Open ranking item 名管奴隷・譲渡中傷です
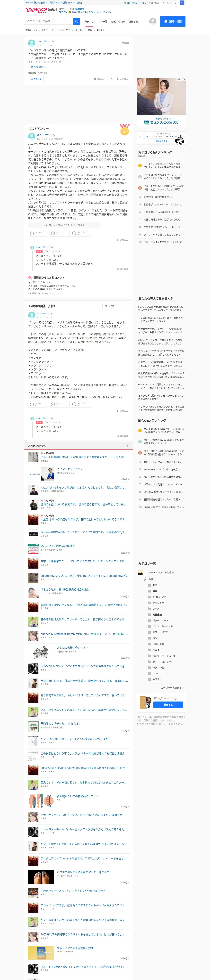210x980 pixels. tap(158, 197)
